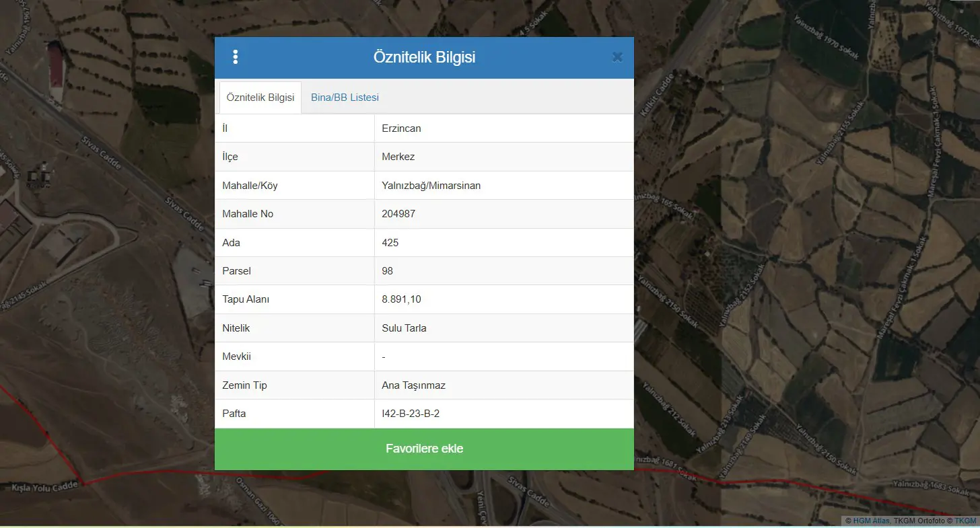The image size is (980, 528).
Task: Click the Ada value 425
Action: [x=390, y=243]
